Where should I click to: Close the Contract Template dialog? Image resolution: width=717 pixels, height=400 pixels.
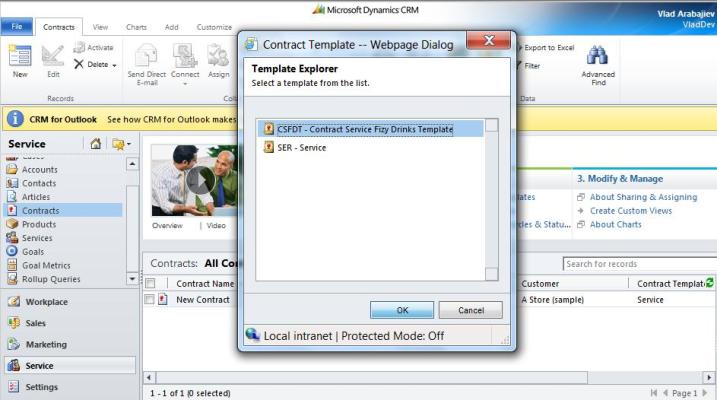tap(488, 40)
